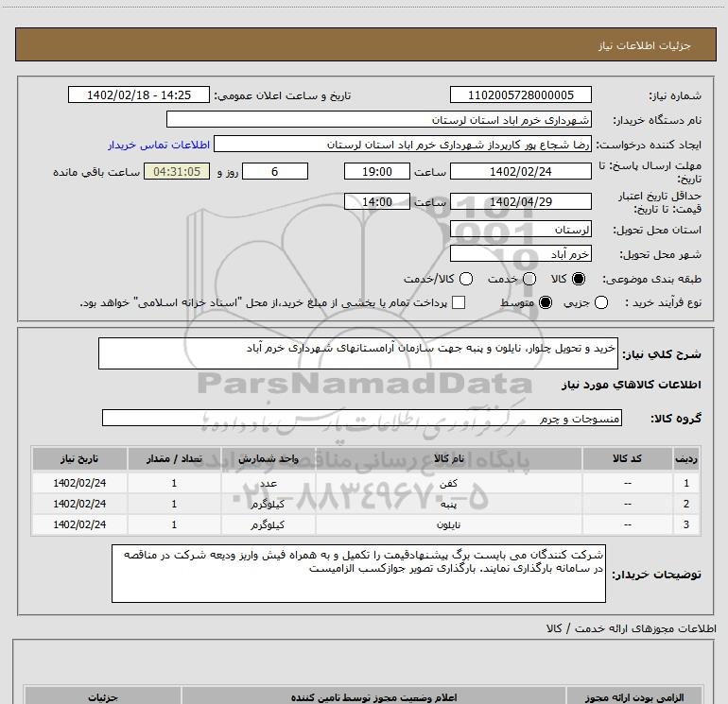Click the ردیف column header

click(x=686, y=458)
